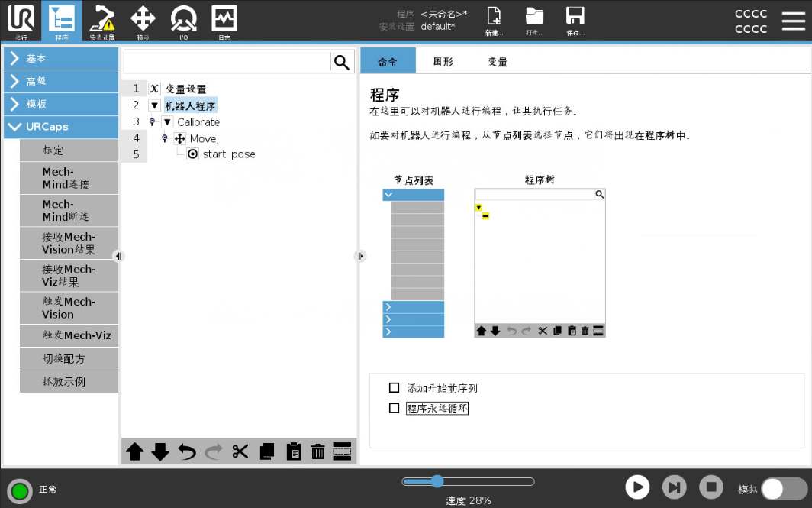This screenshot has height=508, width=812.
Task: Redo program edit in main toolbar
Action: [214, 451]
